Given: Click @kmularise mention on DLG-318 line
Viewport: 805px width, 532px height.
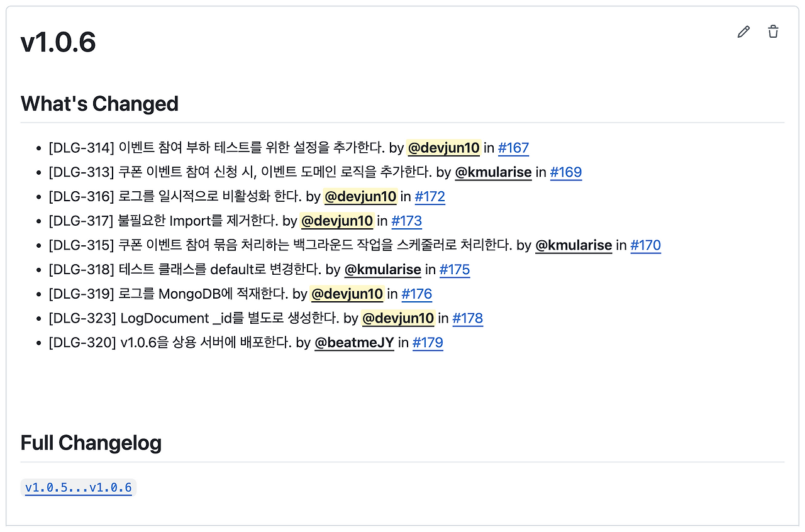Looking at the screenshot, I should 382,270.
